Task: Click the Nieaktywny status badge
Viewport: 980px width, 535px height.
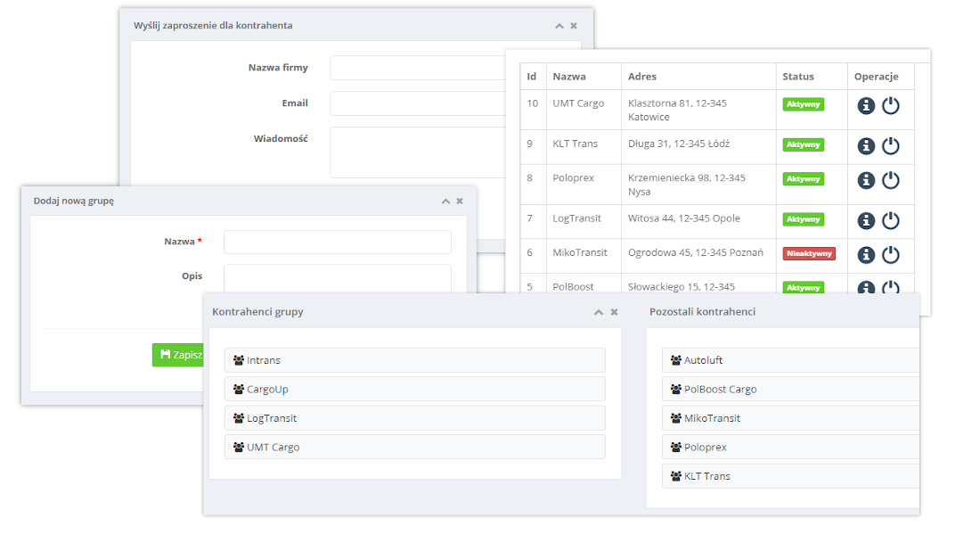Action: (x=809, y=253)
